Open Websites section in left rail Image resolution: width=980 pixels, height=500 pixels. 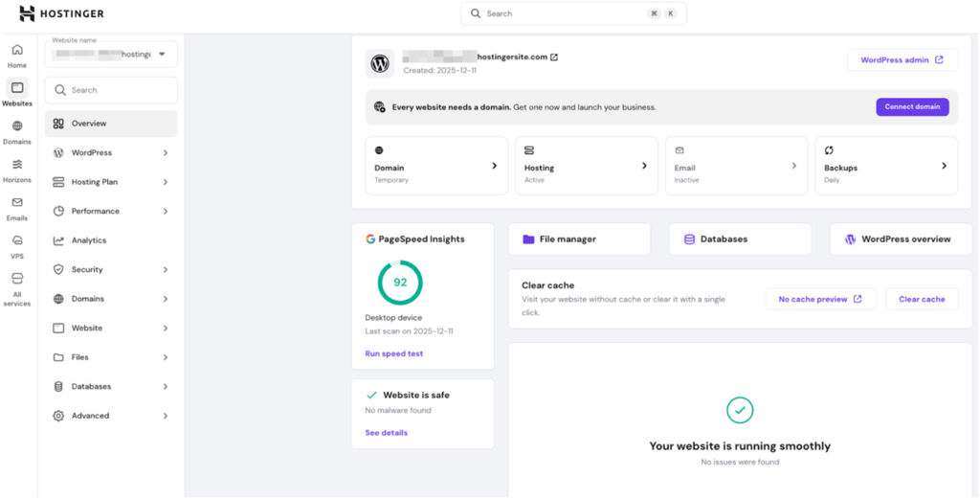[x=17, y=93]
